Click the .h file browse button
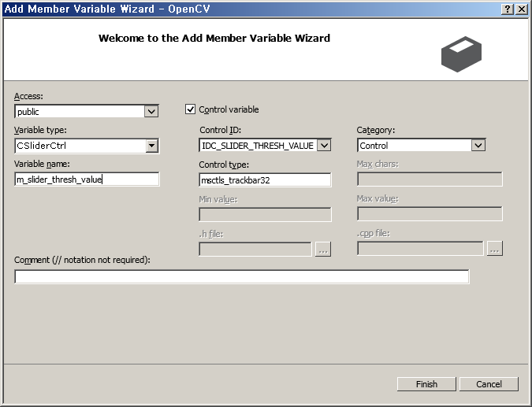This screenshot has height=407, width=532. [x=323, y=249]
